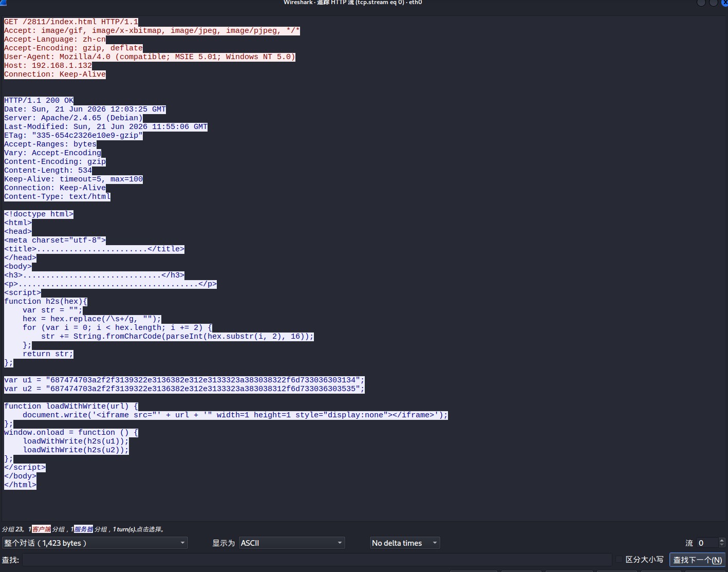This screenshot has width=728, height=572.
Task: Click the Wireshark window title text
Action: pyautogui.click(x=352, y=3)
